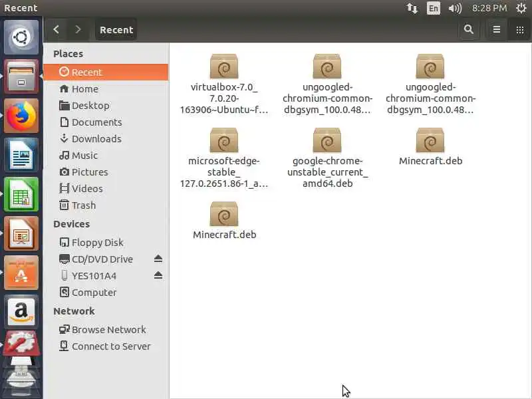Select Floppy Disk device
This screenshot has height=399, width=532.
click(x=106, y=243)
